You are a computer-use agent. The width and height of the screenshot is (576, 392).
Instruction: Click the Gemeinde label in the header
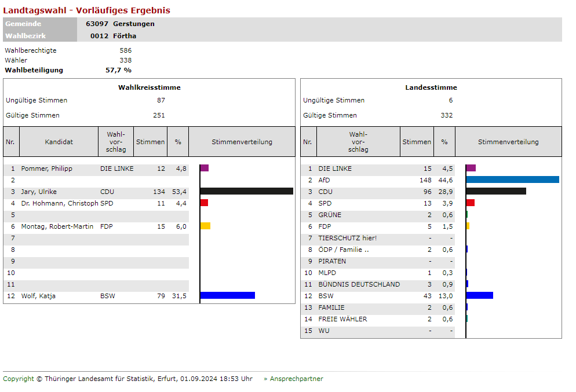coord(23,24)
